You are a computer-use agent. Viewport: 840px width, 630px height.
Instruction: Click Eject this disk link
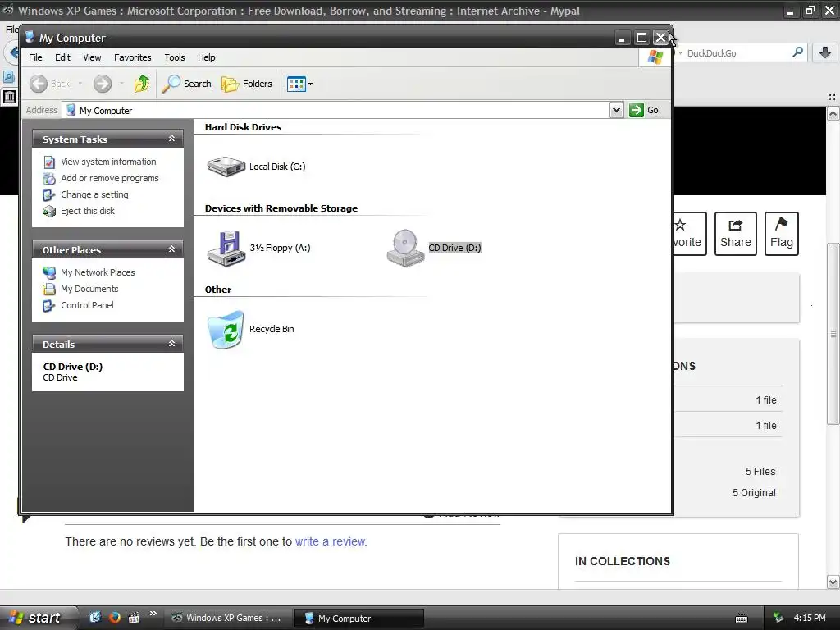pyautogui.click(x=88, y=211)
